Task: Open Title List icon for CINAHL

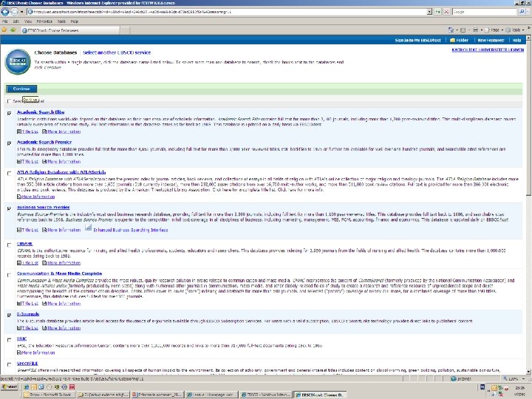Action: click(x=19, y=263)
